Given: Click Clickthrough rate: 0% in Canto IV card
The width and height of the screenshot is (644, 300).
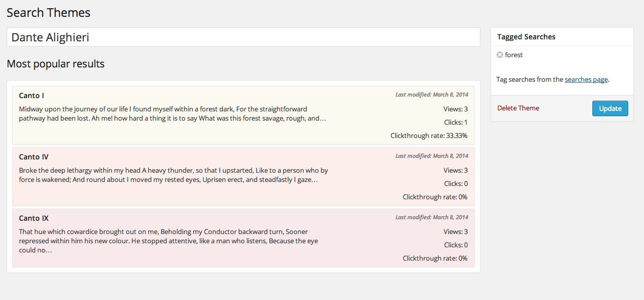Looking at the screenshot, I should (x=435, y=197).
